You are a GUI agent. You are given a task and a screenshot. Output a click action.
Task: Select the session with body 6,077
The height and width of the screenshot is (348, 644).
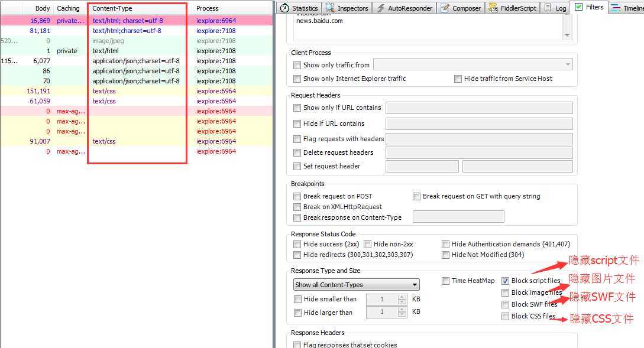[136, 61]
